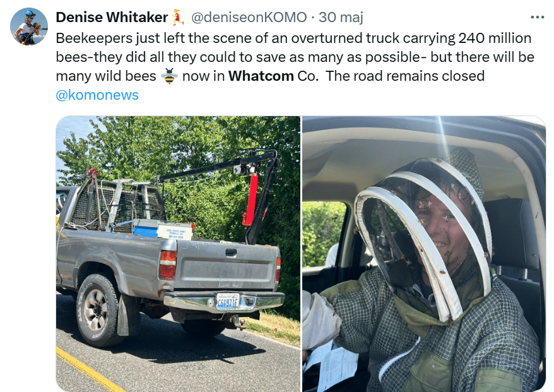This screenshot has height=392, width=554.
Task: Click the bold Whatcom keyword
Action: click(261, 76)
